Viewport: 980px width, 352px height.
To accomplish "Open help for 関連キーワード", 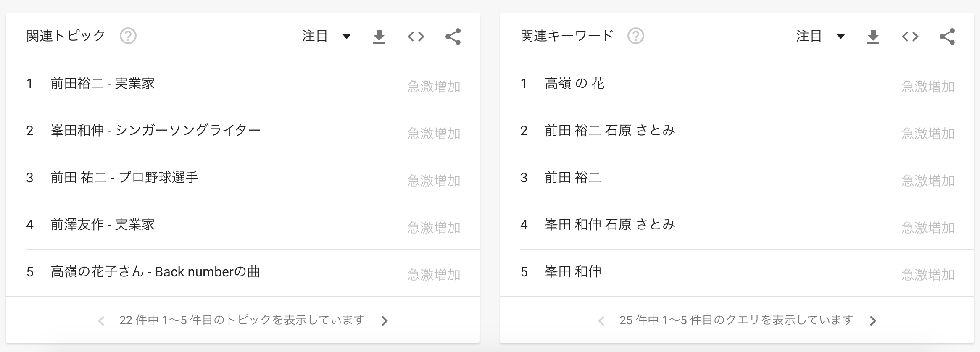I will tap(636, 36).
